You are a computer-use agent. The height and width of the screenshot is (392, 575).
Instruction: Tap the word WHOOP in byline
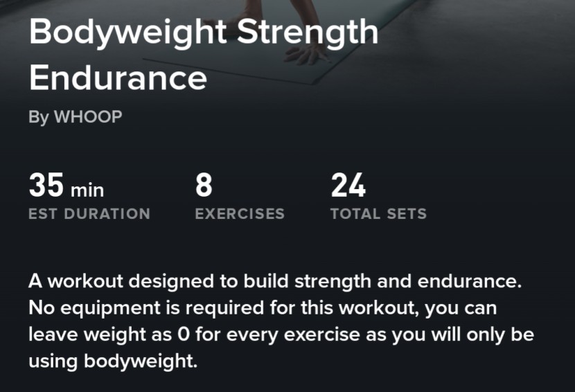[88, 117]
